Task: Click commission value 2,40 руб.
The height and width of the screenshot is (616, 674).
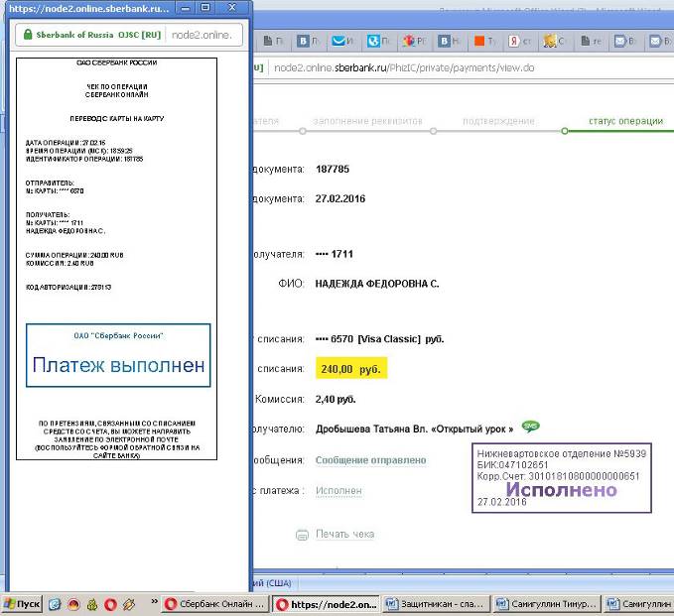Action: (336, 399)
